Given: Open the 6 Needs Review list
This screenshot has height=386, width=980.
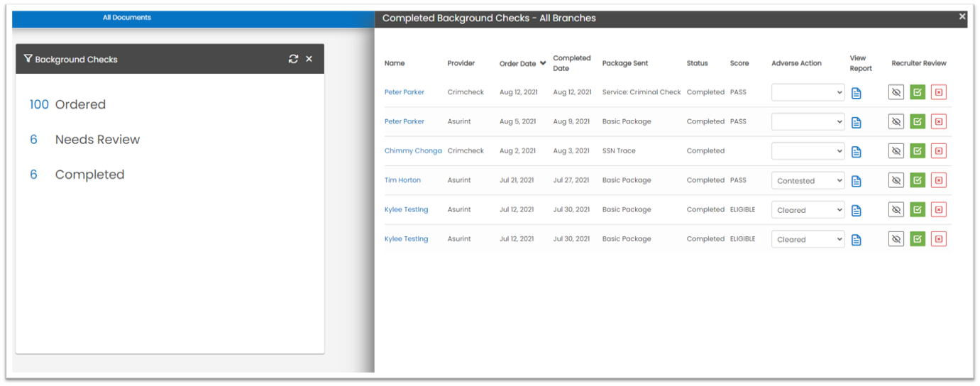Looking at the screenshot, I should click(33, 140).
